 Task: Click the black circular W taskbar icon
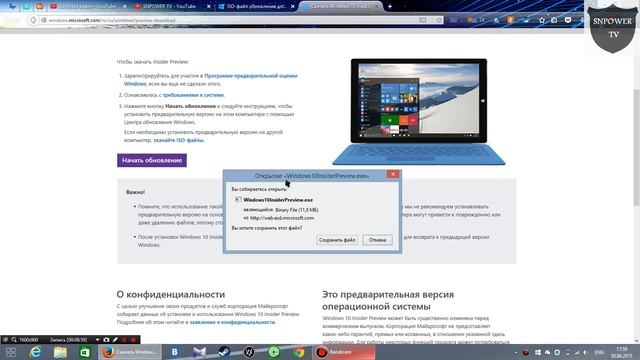(x=249, y=352)
